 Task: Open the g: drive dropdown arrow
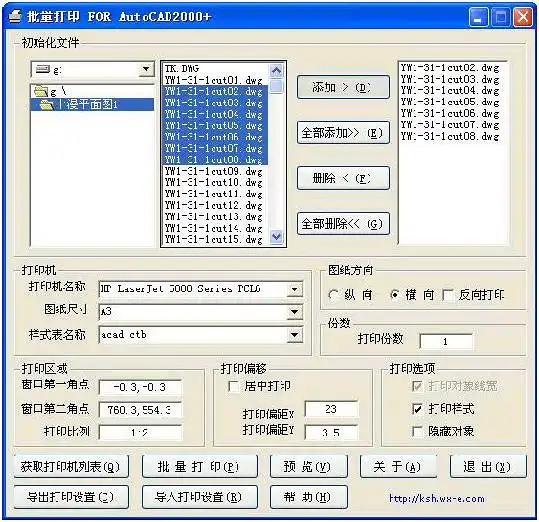146,70
